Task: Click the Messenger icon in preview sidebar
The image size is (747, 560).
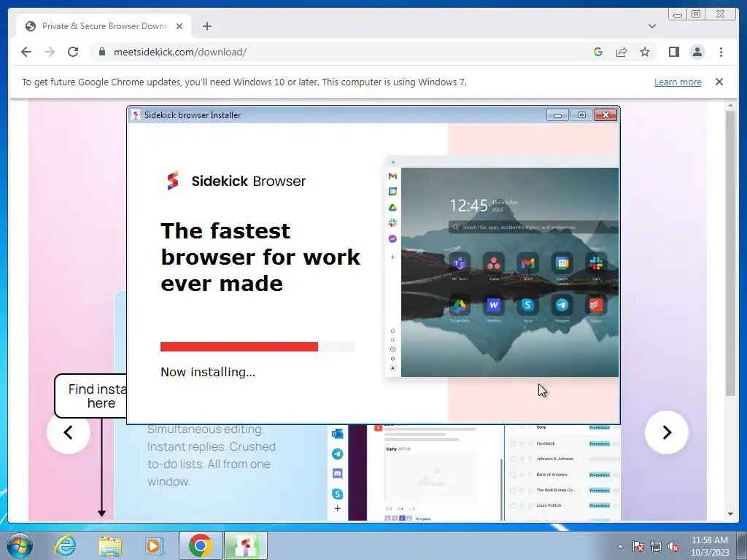Action: (x=392, y=238)
